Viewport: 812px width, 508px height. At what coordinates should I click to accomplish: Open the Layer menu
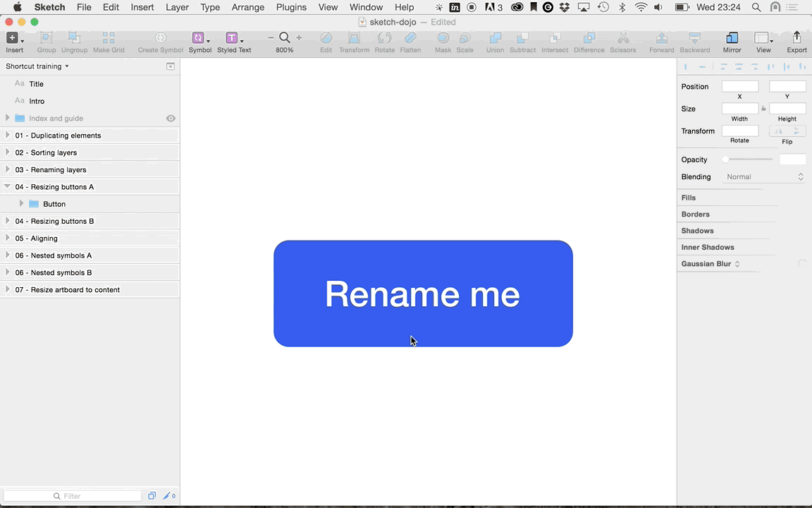coord(177,7)
